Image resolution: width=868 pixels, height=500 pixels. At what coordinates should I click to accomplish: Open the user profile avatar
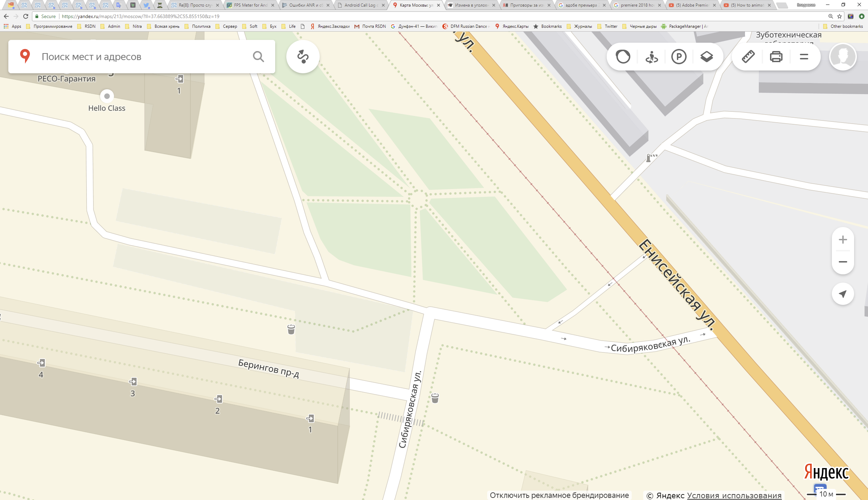coord(843,57)
